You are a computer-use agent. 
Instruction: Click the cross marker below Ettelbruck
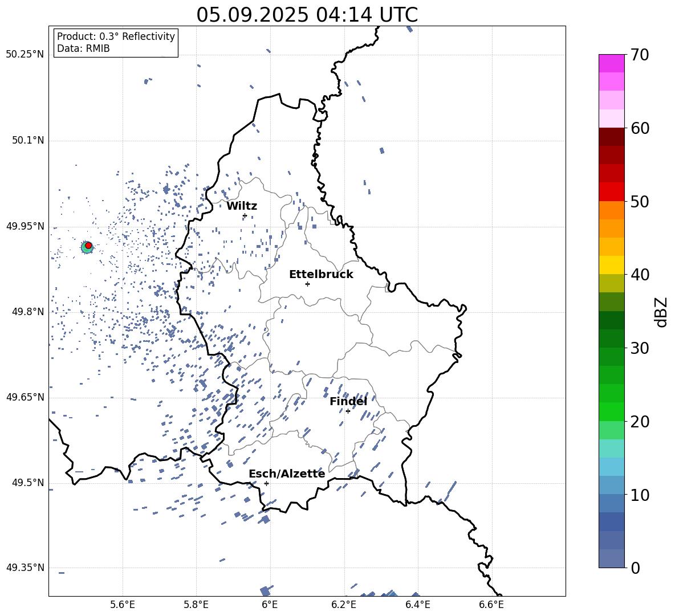coord(307,284)
